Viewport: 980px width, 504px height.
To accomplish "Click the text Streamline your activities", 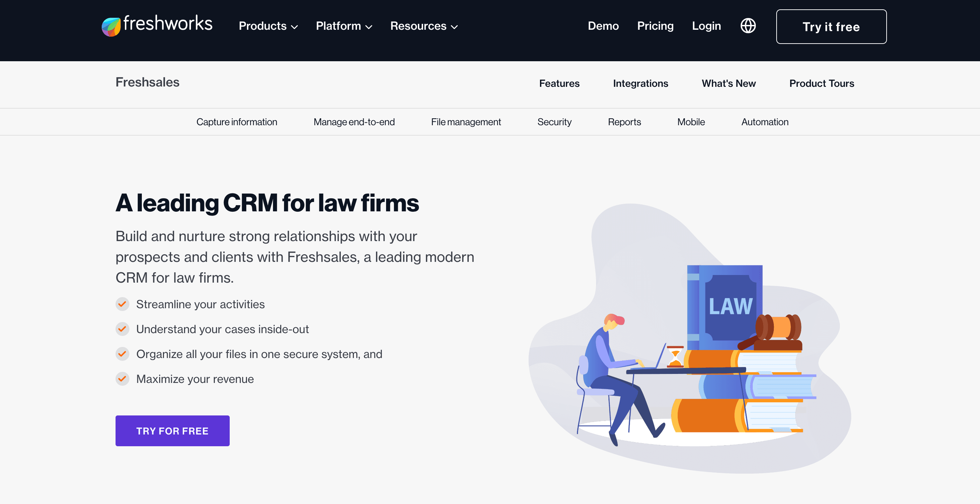I will pyautogui.click(x=200, y=304).
